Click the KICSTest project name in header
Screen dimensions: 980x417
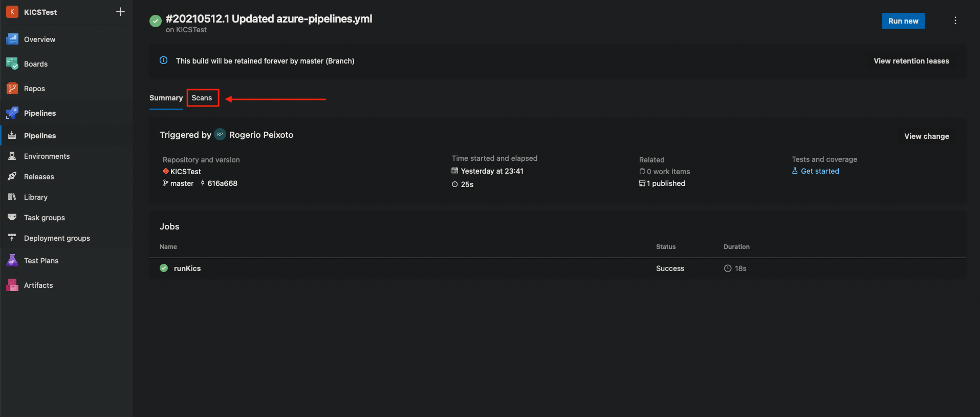tap(40, 12)
